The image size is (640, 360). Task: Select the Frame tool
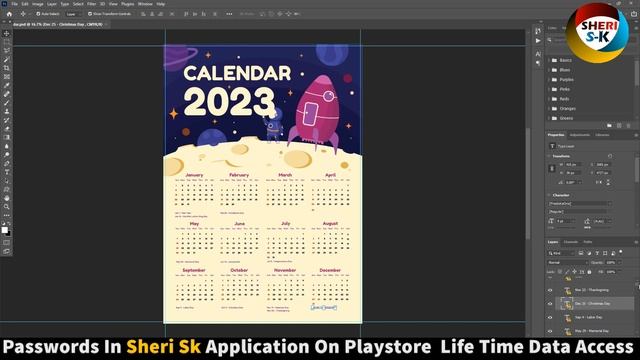(7, 76)
